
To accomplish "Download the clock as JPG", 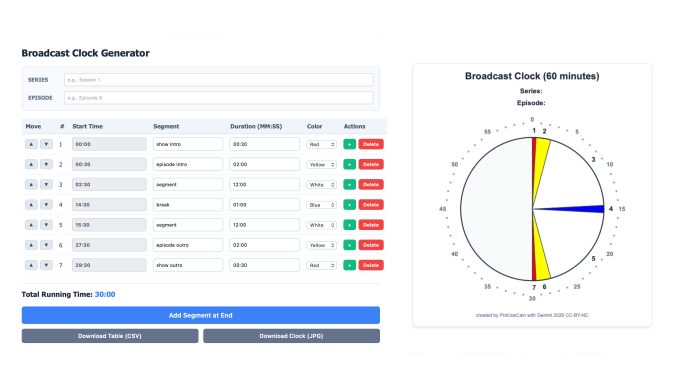I will point(291,336).
